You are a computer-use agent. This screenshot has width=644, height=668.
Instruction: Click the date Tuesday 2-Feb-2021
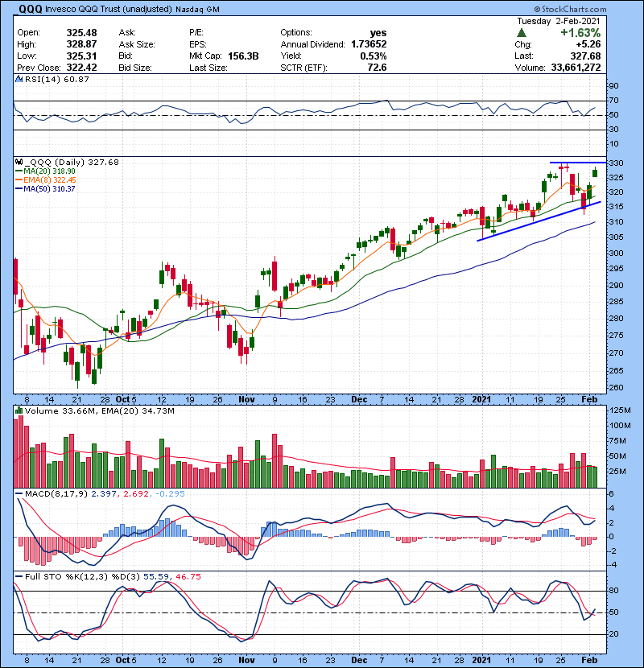(559, 21)
